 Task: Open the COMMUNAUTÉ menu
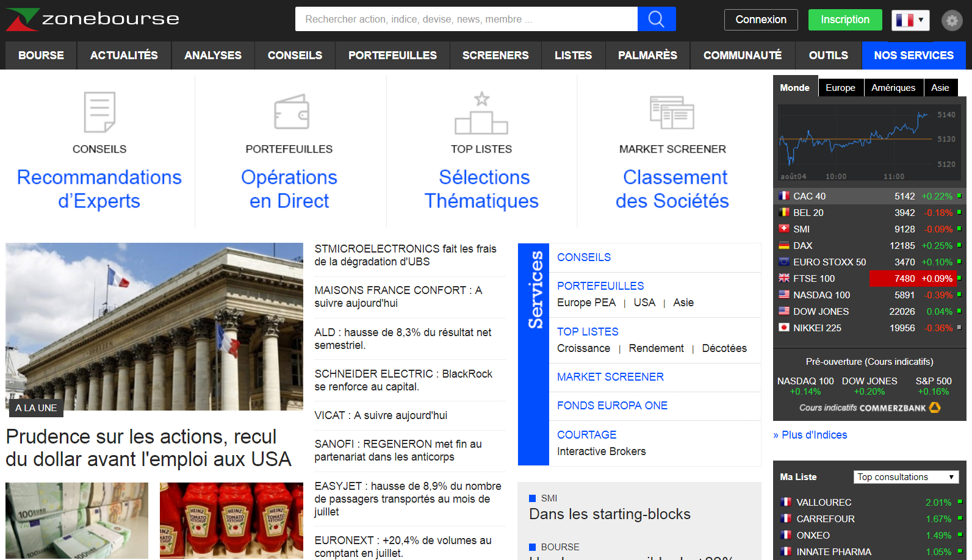click(743, 56)
